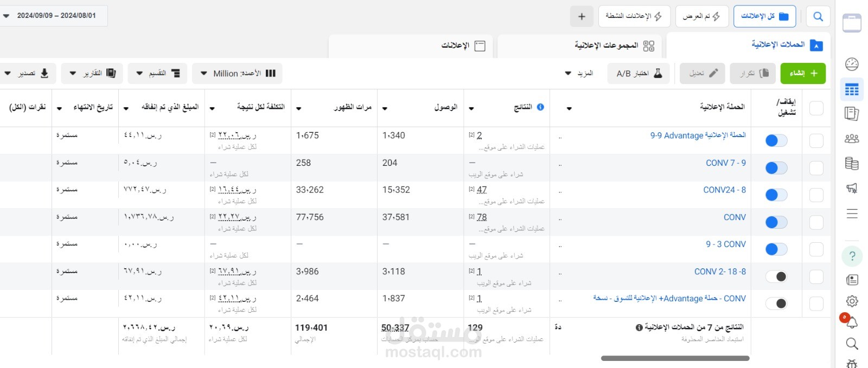The height and width of the screenshot is (368, 868).
Task: Open the الأعمدة: Million columns dropdown
Action: point(237,73)
